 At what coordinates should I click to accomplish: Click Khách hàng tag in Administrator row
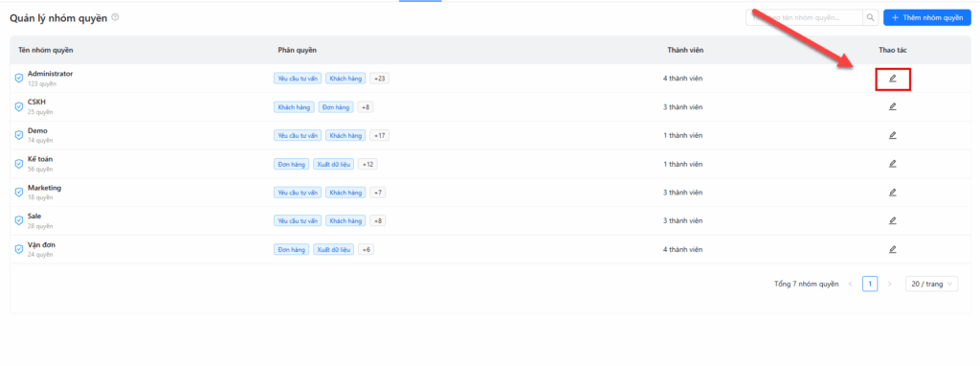(x=345, y=79)
